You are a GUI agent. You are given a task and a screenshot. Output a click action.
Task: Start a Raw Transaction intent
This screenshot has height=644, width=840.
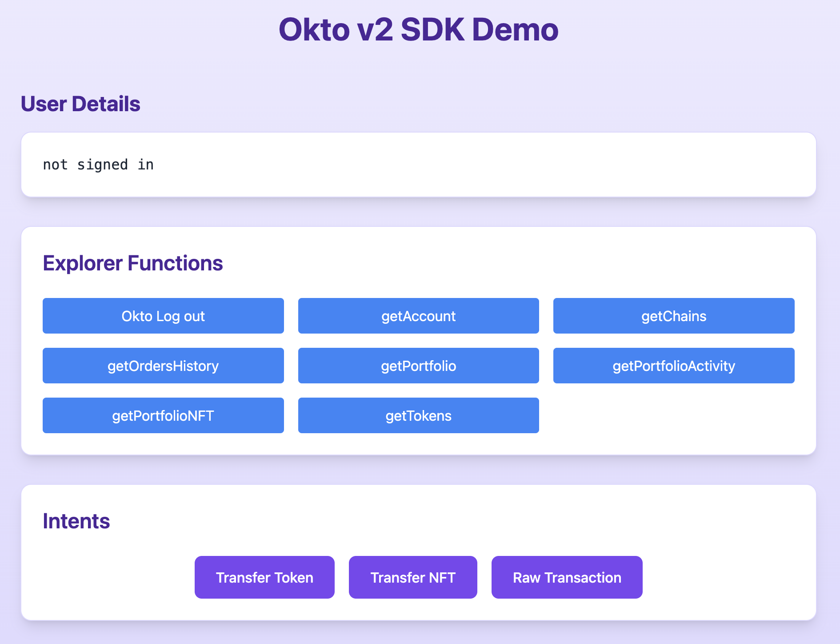[567, 577]
